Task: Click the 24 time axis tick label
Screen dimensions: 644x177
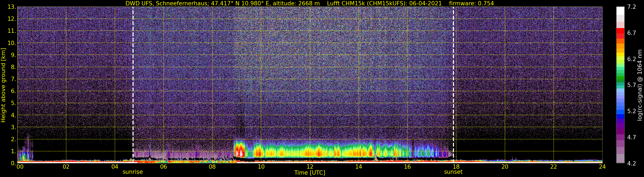Action: point(602,167)
